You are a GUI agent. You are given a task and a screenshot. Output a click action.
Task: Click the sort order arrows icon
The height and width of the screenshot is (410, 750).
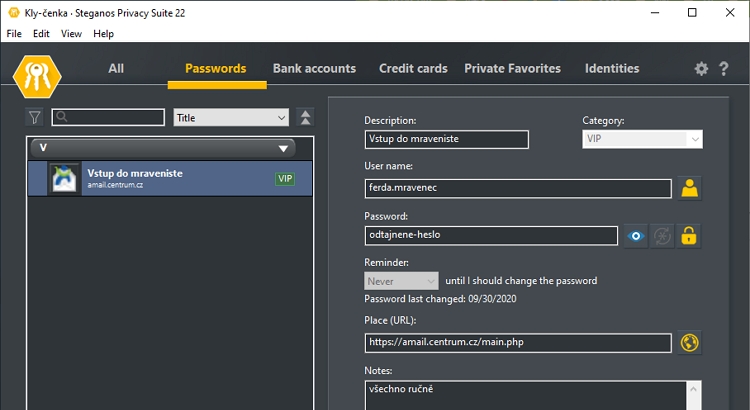click(x=306, y=117)
